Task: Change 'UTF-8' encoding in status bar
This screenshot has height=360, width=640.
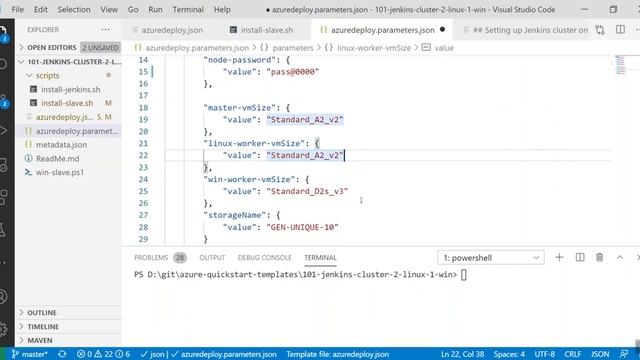Action: coord(544,354)
